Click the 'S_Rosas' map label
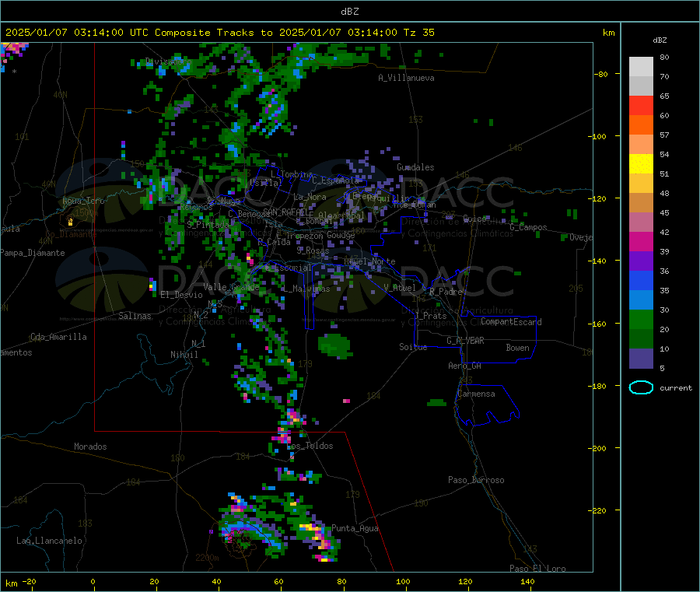The image size is (700, 592). coord(313,251)
